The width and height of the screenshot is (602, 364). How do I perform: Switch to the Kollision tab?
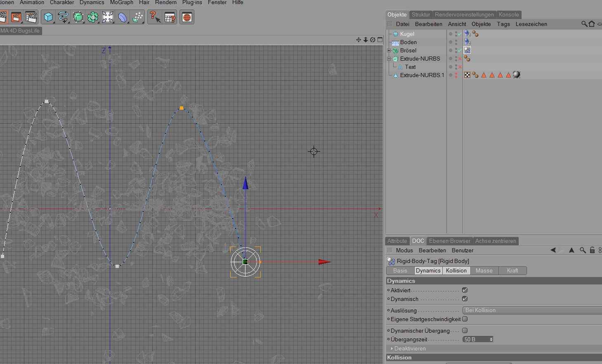click(x=456, y=271)
